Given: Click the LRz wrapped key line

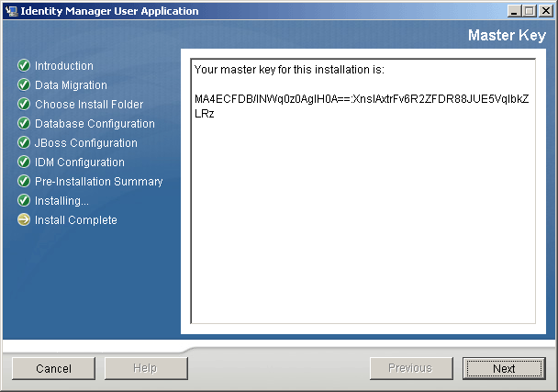Looking at the screenshot, I should [205, 114].
